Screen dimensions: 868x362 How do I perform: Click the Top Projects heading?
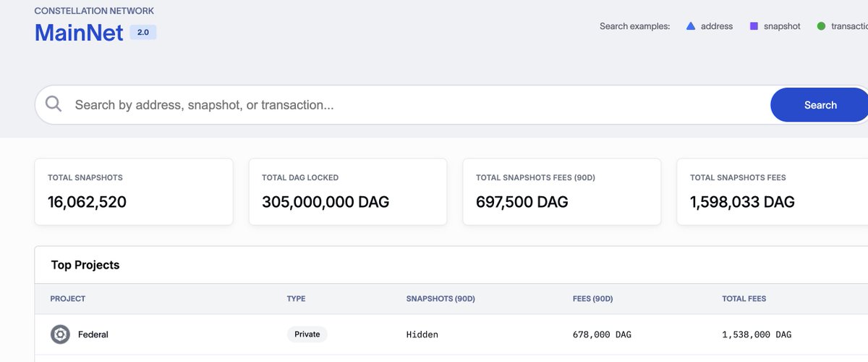pyautogui.click(x=85, y=265)
